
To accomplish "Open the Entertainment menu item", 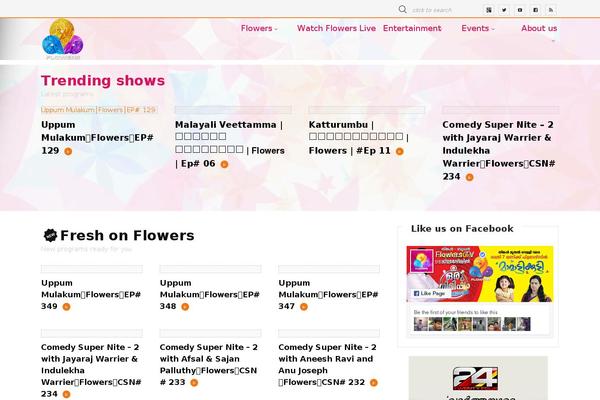I will pos(412,28).
